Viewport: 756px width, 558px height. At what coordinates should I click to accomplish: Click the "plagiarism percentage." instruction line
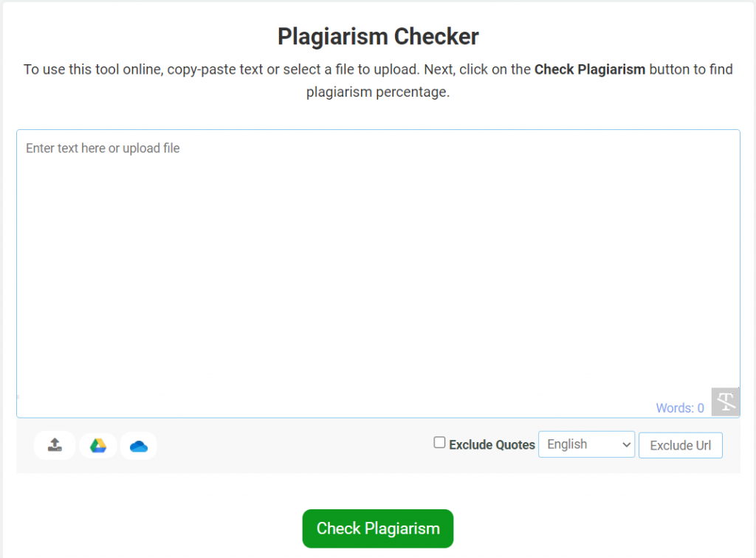378,93
